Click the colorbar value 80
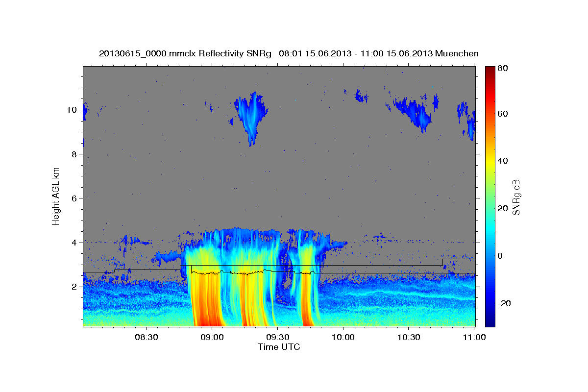 click(502, 69)
